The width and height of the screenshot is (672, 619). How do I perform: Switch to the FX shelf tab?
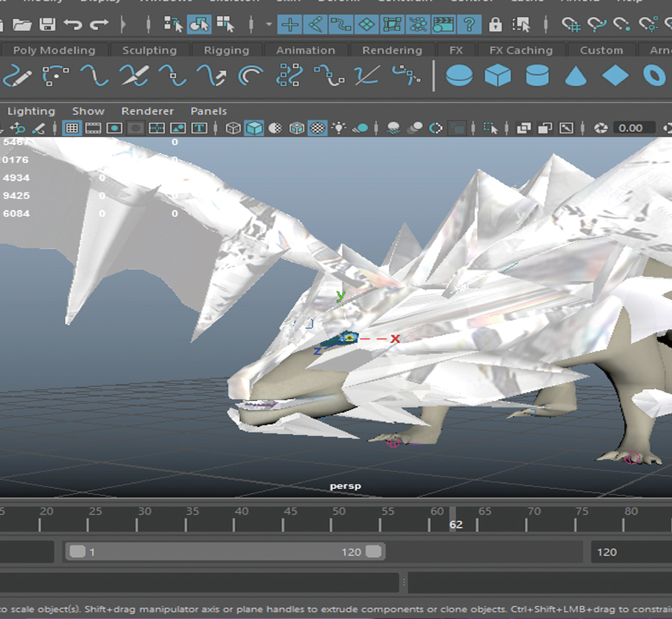[x=456, y=50]
